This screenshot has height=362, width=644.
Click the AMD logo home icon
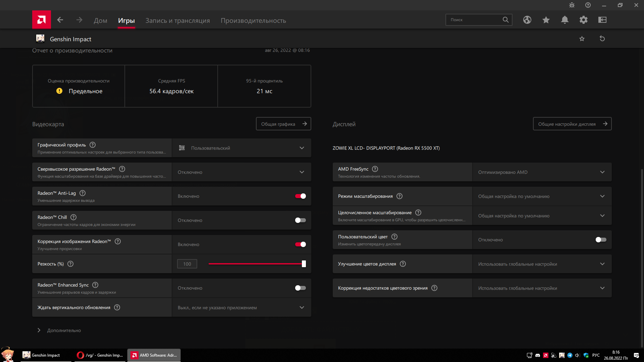click(42, 20)
